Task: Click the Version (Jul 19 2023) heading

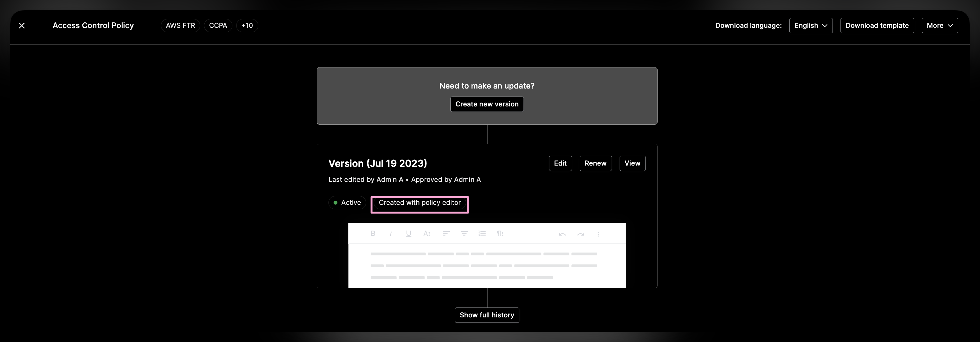Action: [378, 163]
